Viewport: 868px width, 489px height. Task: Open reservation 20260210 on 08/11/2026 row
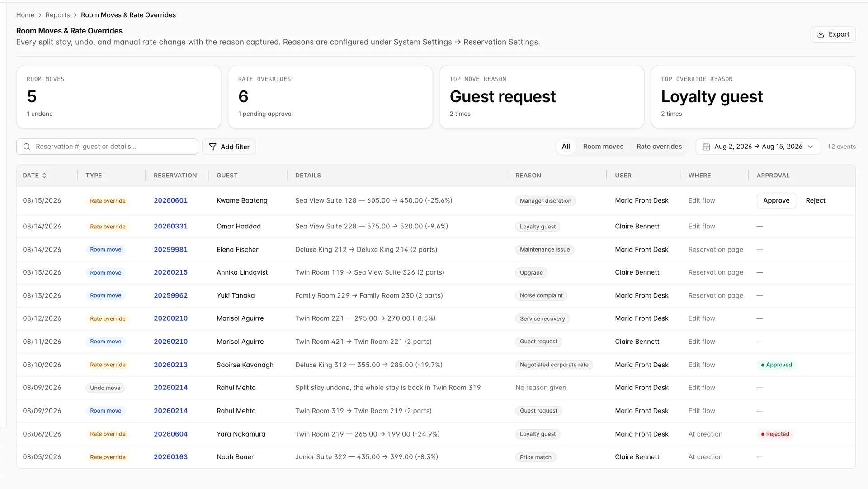tap(170, 342)
